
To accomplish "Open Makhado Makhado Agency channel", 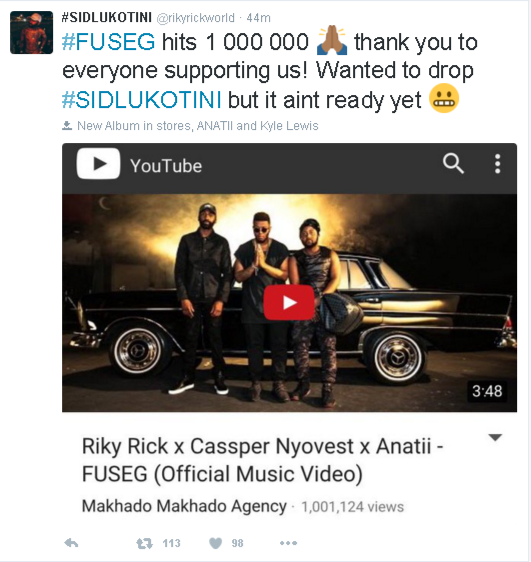I will [184, 506].
